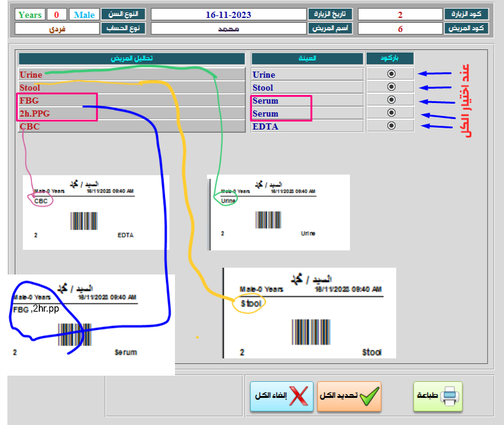The image size is (504, 425).
Task: Click the اسم المريض label
Action: coord(330,28)
